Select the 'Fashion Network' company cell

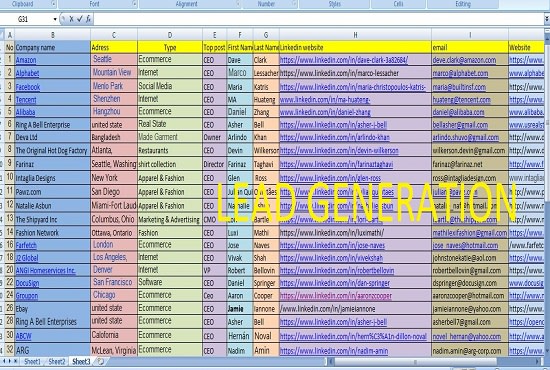point(52,233)
